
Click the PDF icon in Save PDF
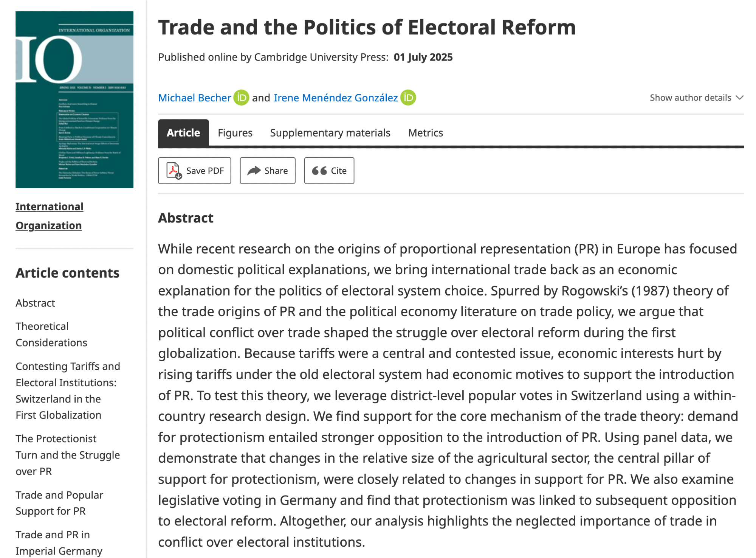tap(174, 171)
